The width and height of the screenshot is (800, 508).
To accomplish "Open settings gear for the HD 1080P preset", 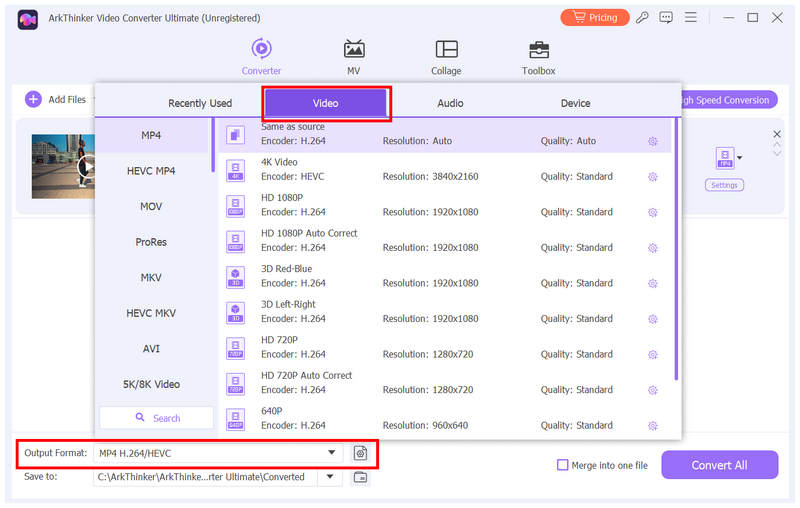I will 653,213.
